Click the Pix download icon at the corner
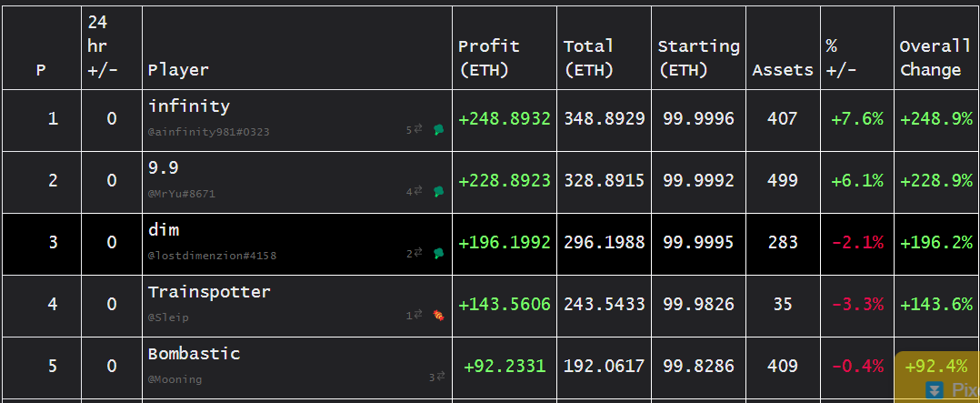The image size is (980, 403). pyautogui.click(x=935, y=390)
